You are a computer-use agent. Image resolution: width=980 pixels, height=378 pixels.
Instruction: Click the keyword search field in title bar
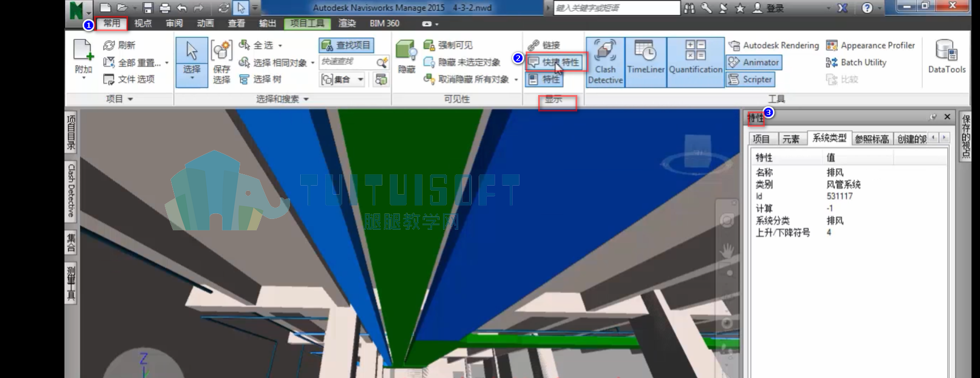point(616,8)
